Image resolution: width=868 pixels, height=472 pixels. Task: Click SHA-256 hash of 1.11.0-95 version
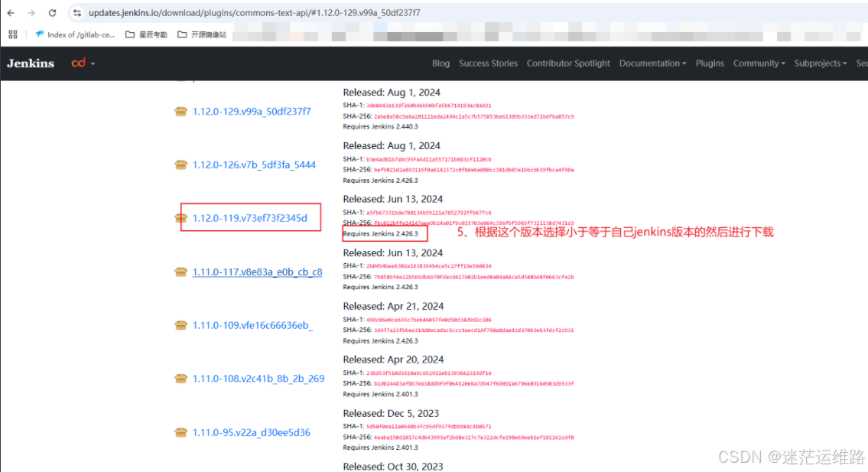[x=474, y=437]
